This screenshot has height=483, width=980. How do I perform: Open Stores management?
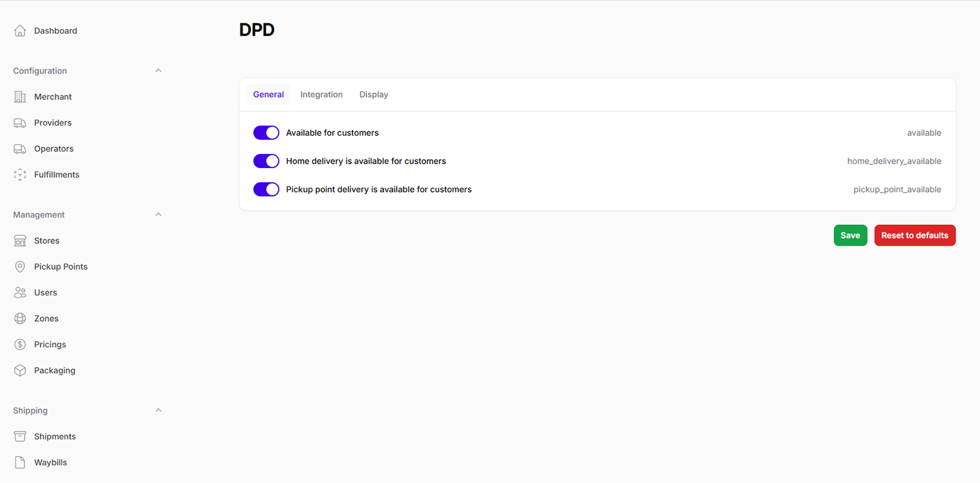click(47, 241)
